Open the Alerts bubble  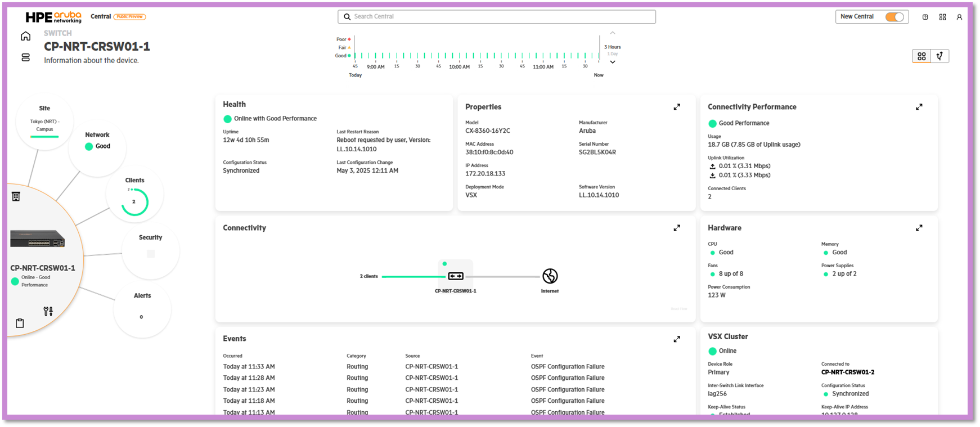tap(142, 309)
